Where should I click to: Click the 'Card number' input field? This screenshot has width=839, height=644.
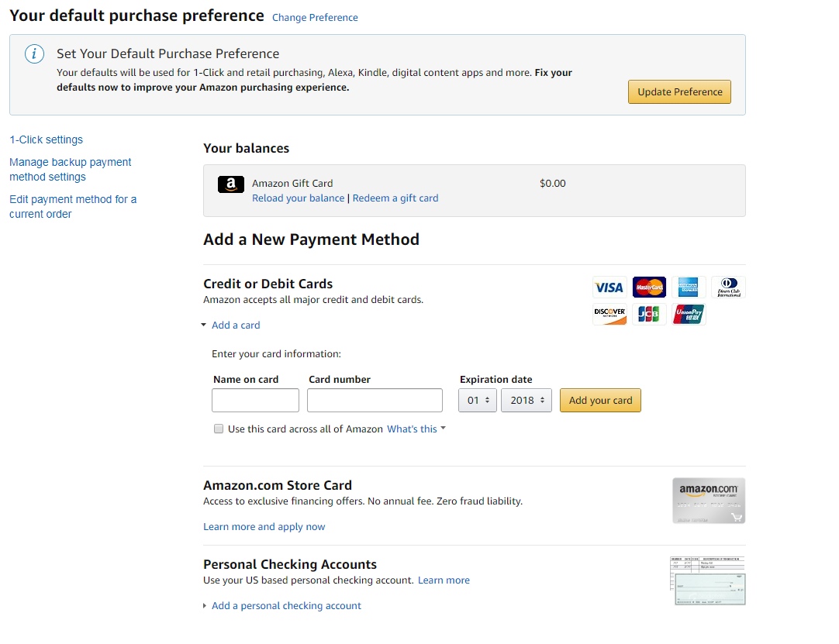click(375, 401)
